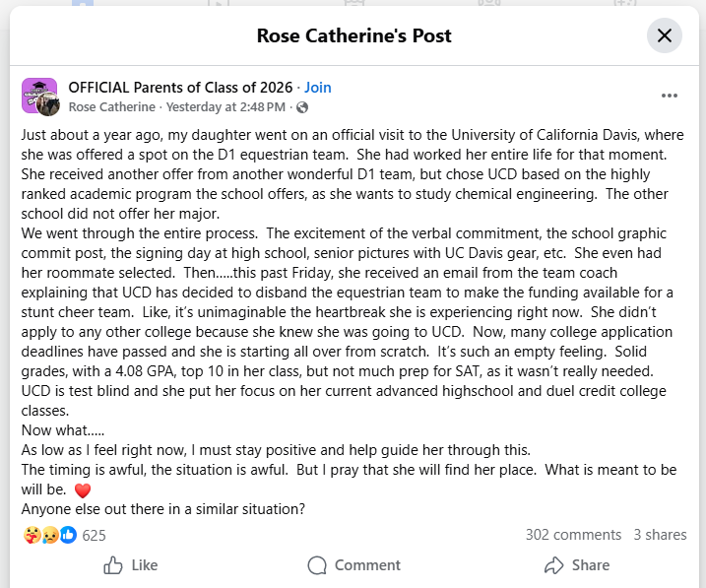Click the Sad reaction emoji icon
The image size is (706, 588).
click(49, 535)
